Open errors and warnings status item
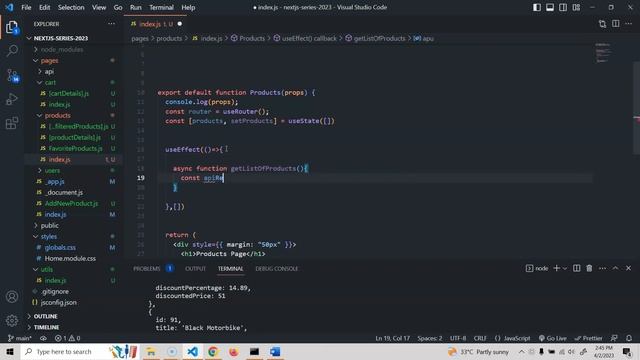Image resolution: width=640 pixels, height=360 pixels. click(68, 338)
